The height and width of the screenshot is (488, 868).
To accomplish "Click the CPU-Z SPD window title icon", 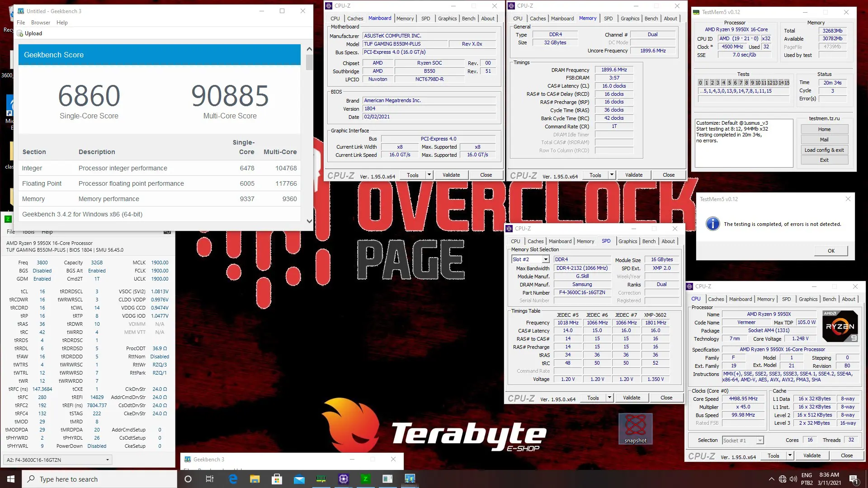I will click(x=509, y=229).
